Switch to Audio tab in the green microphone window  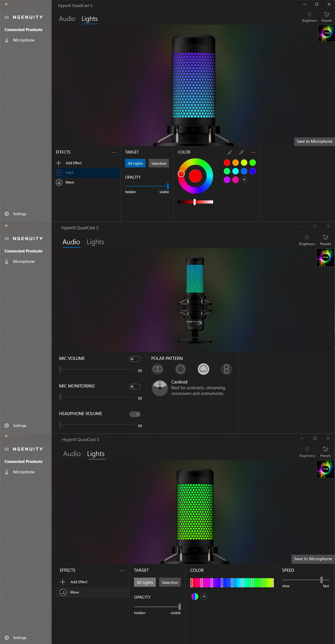pos(72,454)
